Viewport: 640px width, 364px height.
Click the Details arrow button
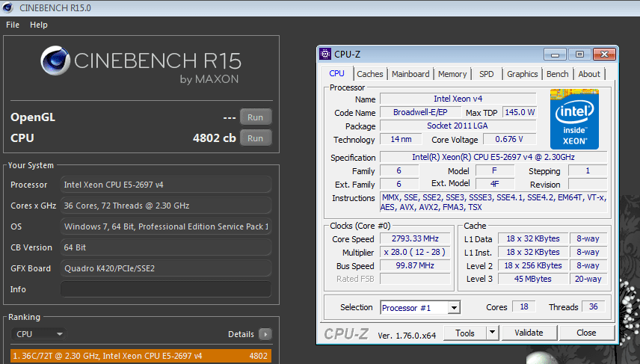click(265, 334)
